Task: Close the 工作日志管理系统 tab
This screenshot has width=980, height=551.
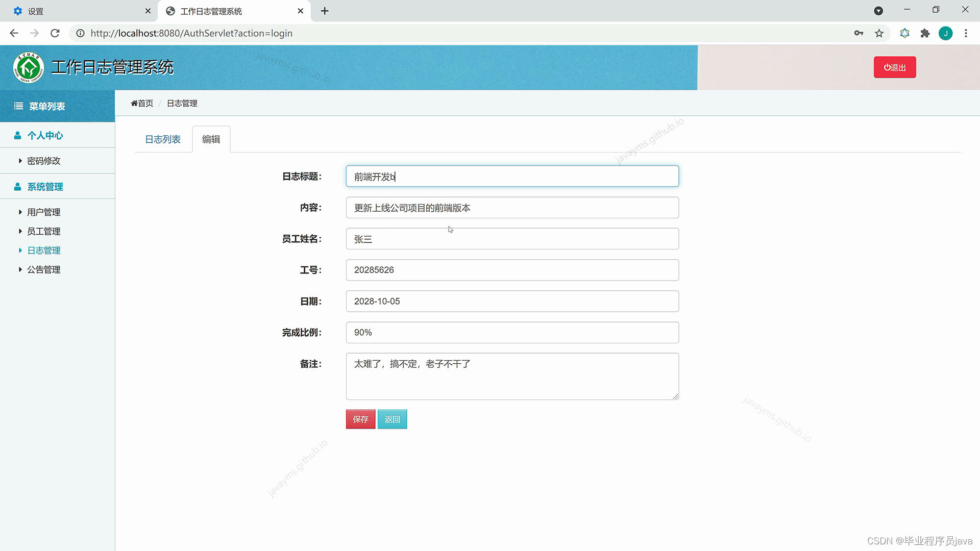Action: (x=300, y=11)
